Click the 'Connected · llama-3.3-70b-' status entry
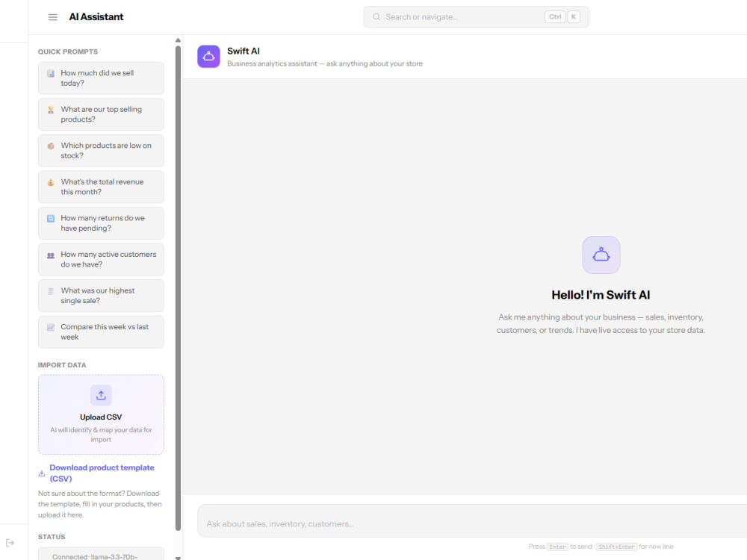 coord(101,555)
